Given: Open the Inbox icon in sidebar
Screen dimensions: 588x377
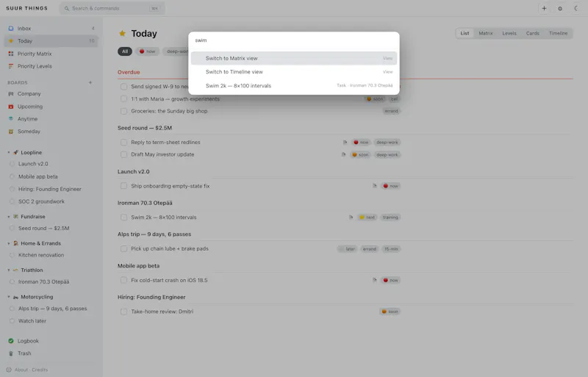Looking at the screenshot, I should click(11, 29).
